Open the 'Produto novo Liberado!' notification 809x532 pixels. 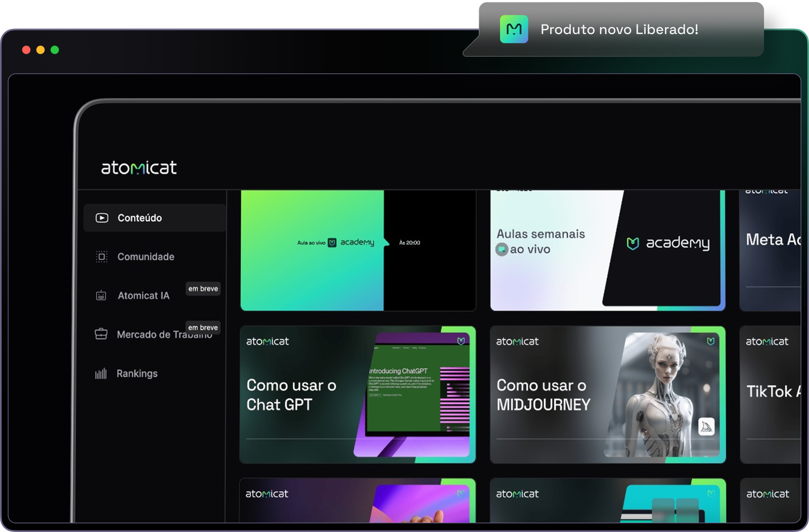pyautogui.click(x=619, y=29)
